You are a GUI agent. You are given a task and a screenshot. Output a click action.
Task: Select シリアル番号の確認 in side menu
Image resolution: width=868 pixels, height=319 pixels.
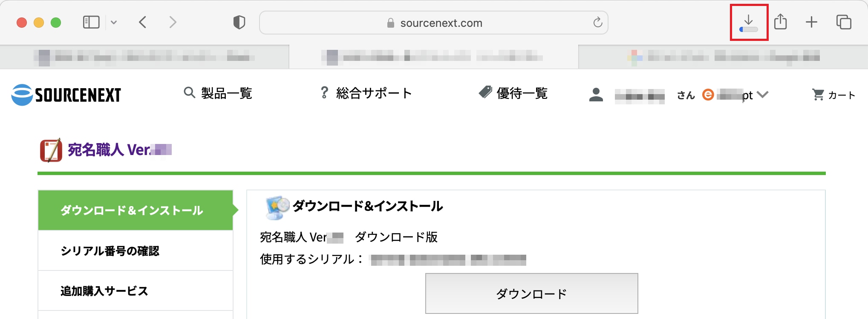click(x=136, y=251)
